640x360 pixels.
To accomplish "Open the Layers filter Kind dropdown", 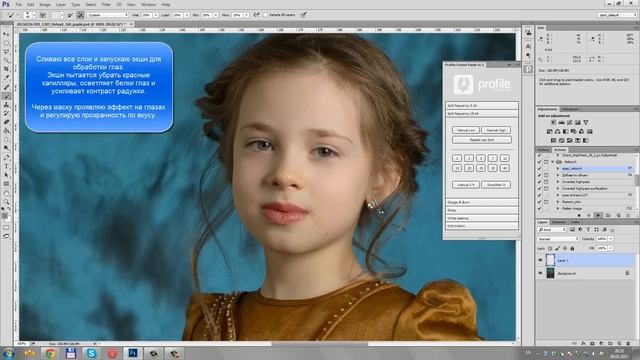I will pos(553,230).
